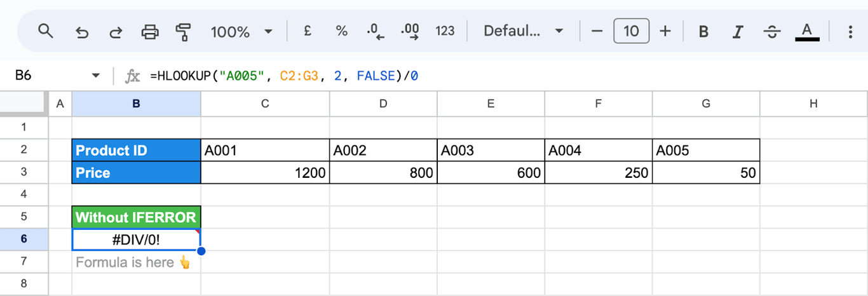Click the 'Formula is here' note cell
868x296 pixels.
[137, 262]
